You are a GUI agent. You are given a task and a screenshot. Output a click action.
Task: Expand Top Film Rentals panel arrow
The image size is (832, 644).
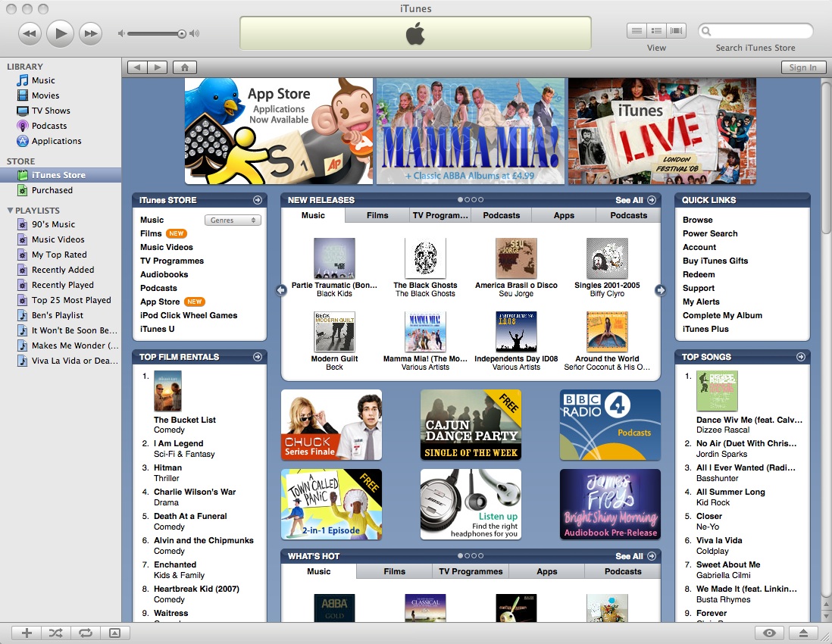click(258, 357)
